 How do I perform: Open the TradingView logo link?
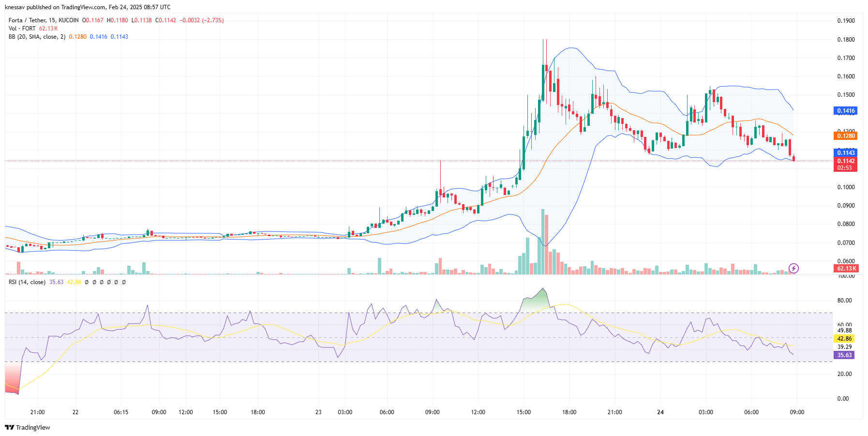(28, 427)
